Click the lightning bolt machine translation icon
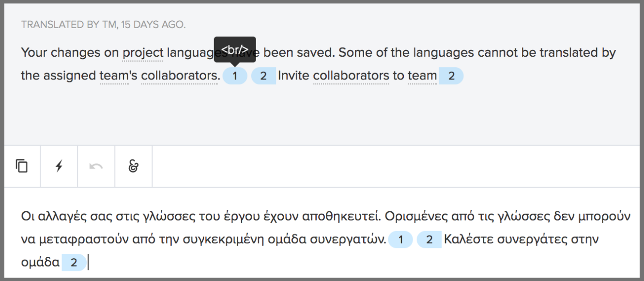644x281 pixels. click(x=59, y=166)
